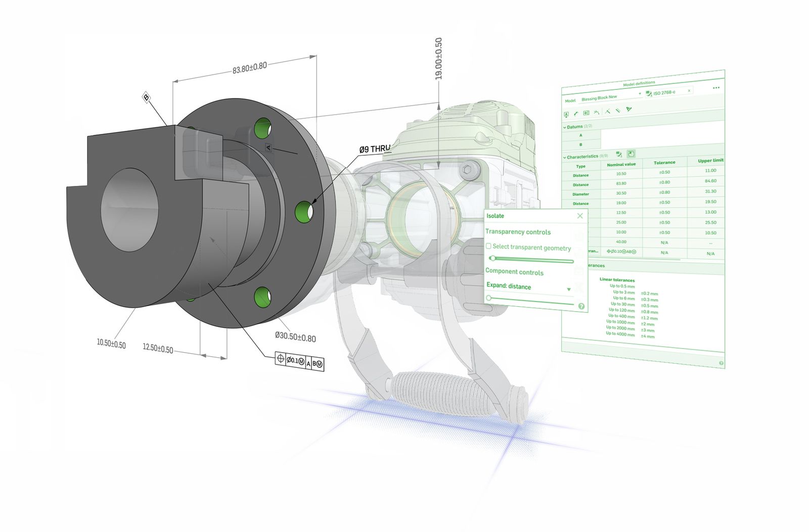Click the GD&T feature control frame tool icon
The height and width of the screenshot is (532, 809).
586,112
